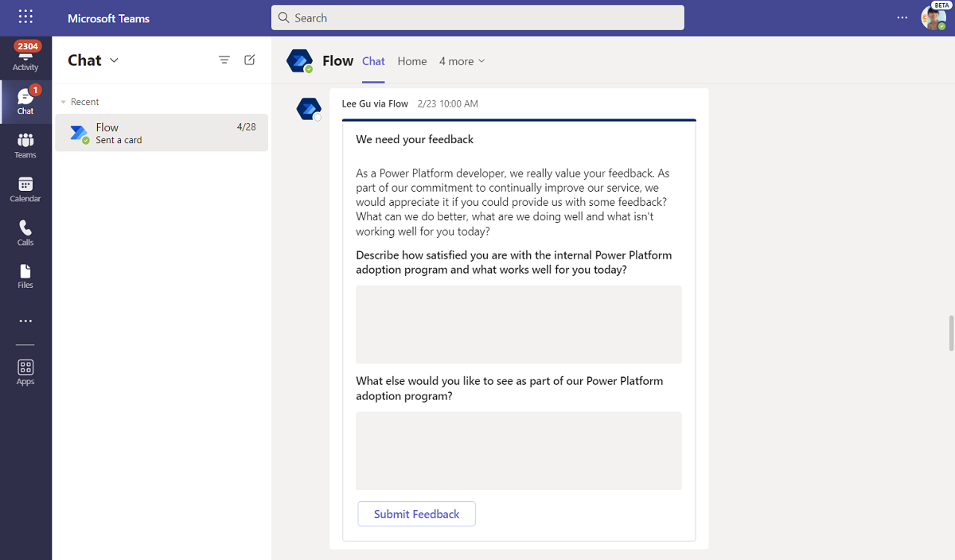Submit Feedback on the card

tap(416, 514)
